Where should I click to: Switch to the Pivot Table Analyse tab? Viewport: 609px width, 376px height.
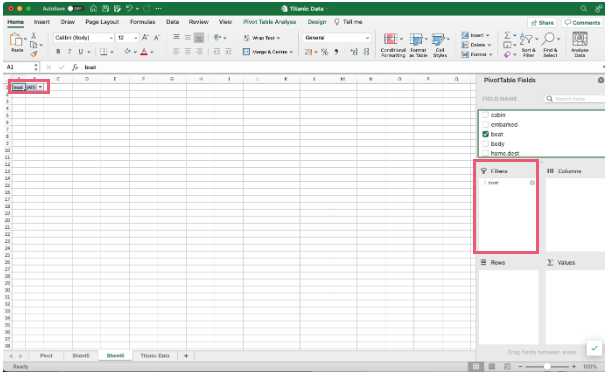[270, 22]
